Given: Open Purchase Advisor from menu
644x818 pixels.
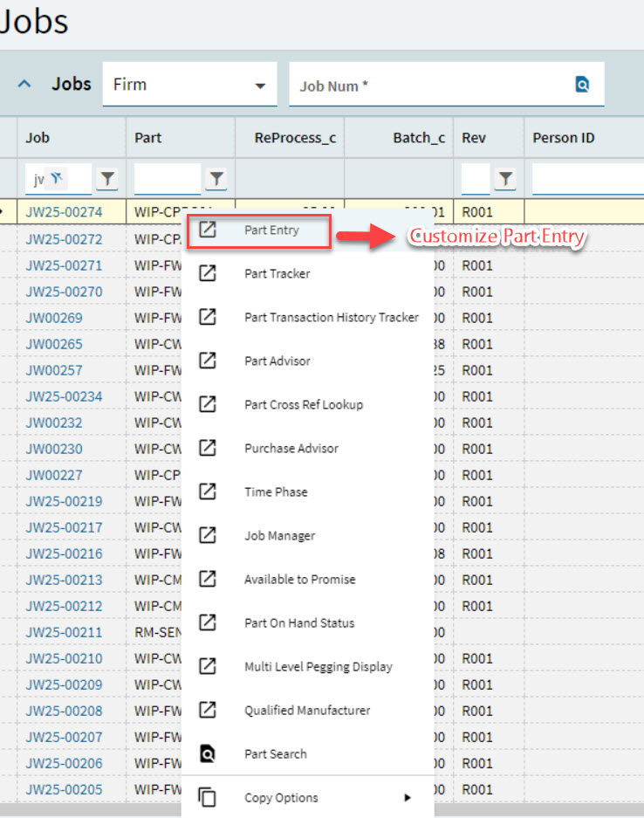Looking at the screenshot, I should pyautogui.click(x=308, y=448).
